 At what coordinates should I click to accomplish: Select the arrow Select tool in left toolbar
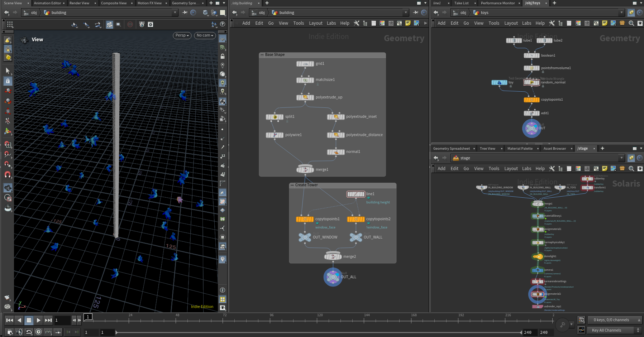coord(8,71)
